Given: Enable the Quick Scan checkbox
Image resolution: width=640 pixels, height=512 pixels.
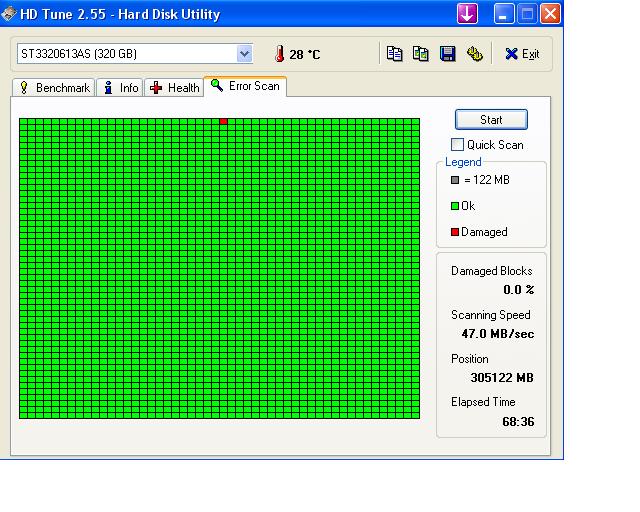Looking at the screenshot, I should coord(457,145).
